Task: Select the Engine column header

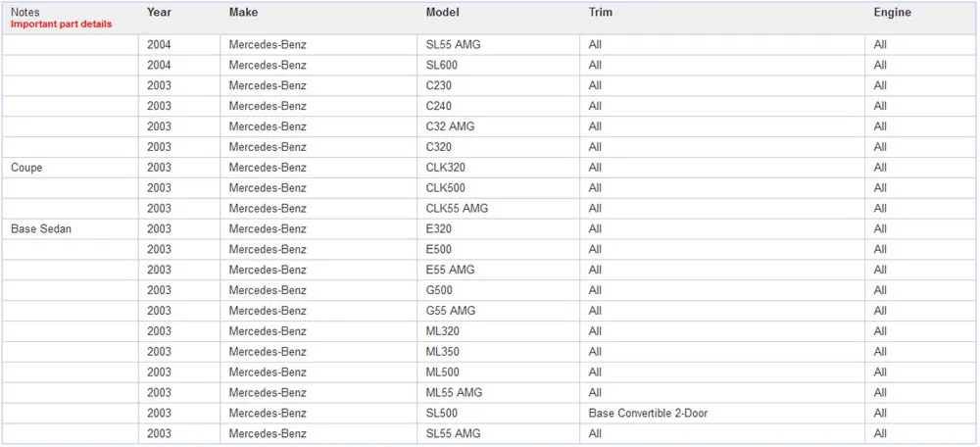Action: tap(893, 13)
